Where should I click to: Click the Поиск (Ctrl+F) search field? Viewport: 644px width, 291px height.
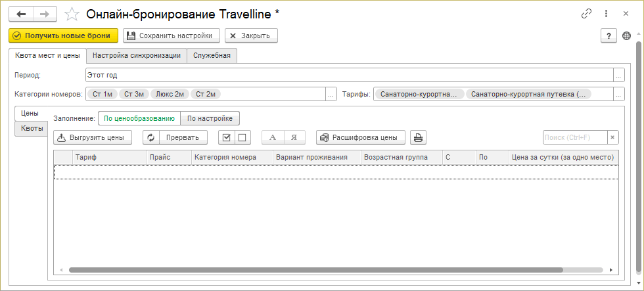pos(575,137)
